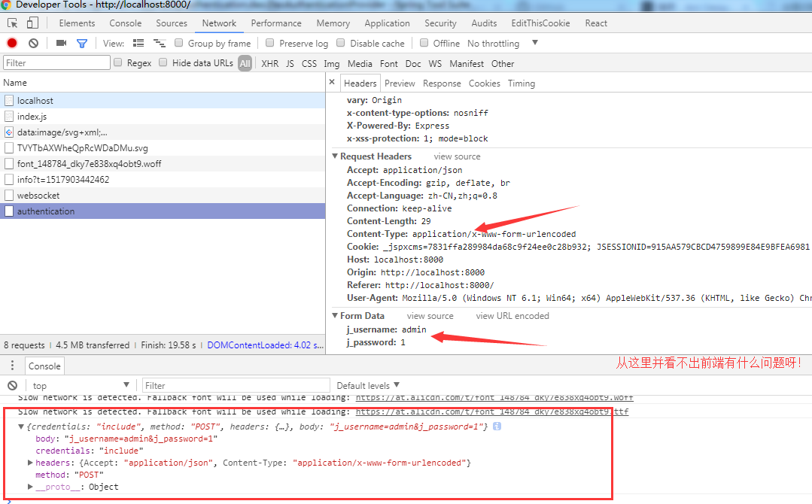Click the info badge next to logged object
Screen dimensions: 812x504
[x=497, y=427]
